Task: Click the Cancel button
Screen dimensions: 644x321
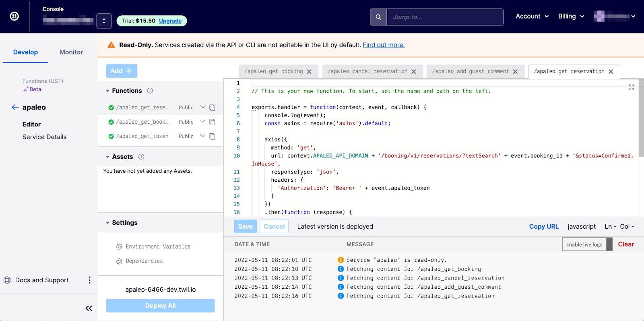Action: (x=274, y=226)
